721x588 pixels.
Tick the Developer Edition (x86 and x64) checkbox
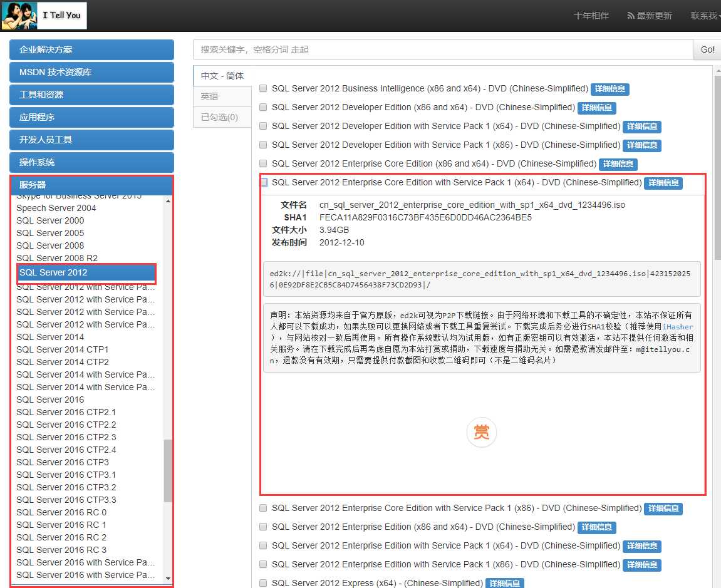(263, 107)
